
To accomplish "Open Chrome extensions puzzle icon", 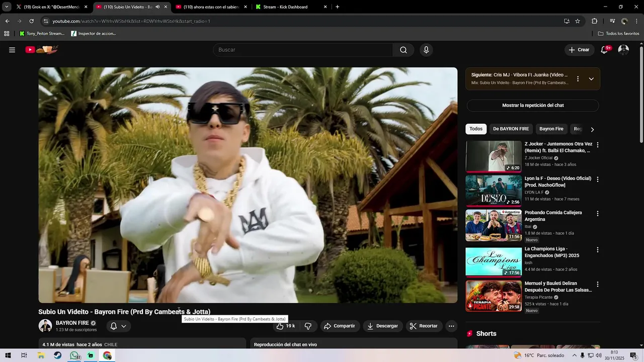I will (x=594, y=21).
